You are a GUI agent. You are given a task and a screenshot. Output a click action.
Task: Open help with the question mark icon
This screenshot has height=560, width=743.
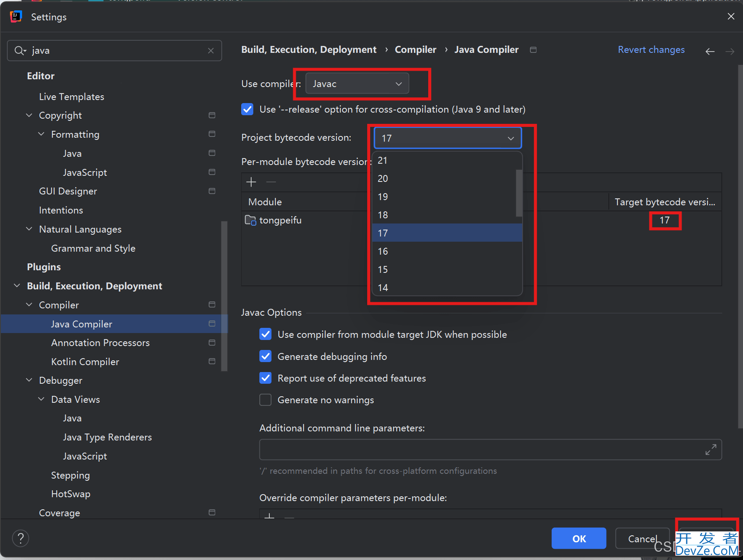(20, 538)
